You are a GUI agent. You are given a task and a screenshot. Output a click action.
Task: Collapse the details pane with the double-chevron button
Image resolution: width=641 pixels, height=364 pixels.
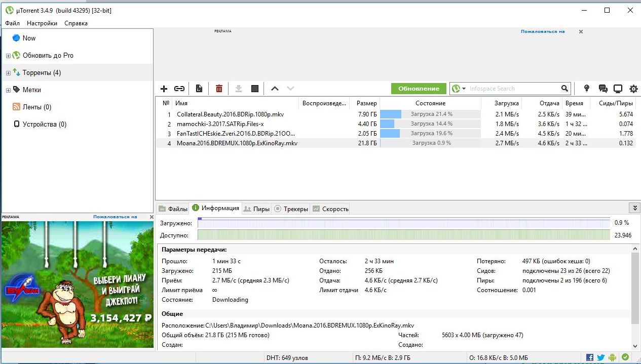(635, 208)
